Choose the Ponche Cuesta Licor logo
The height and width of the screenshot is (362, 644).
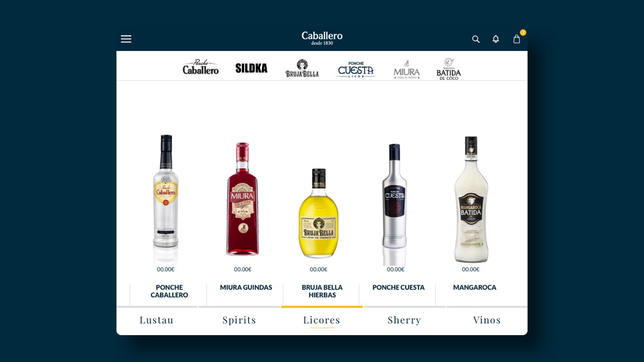click(x=355, y=69)
